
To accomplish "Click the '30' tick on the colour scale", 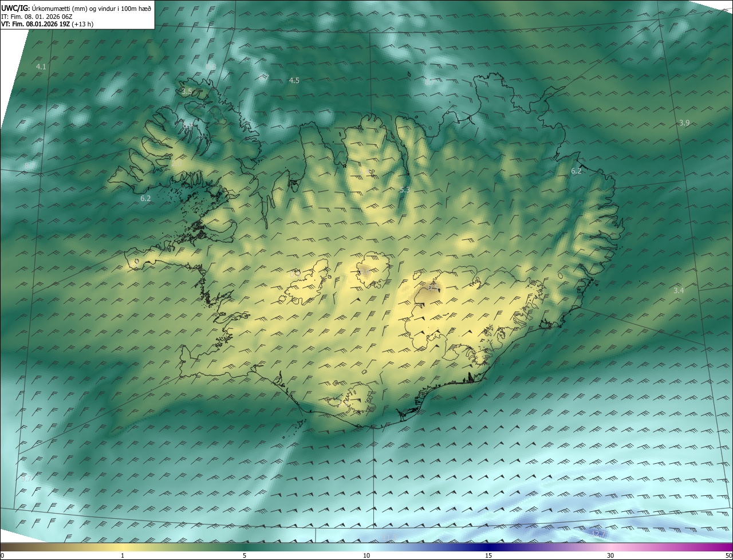I will 610,556.
